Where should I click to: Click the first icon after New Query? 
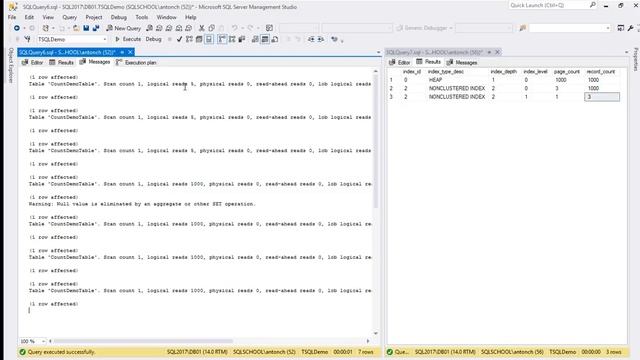tap(149, 28)
